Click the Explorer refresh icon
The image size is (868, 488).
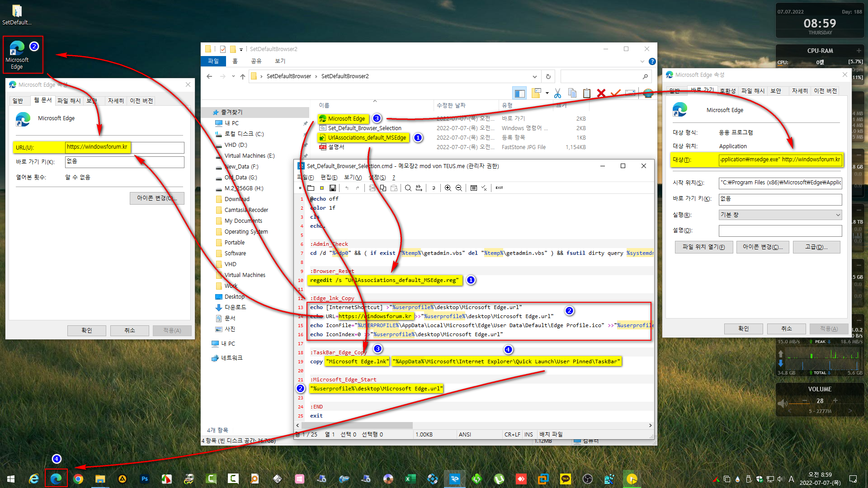548,76
